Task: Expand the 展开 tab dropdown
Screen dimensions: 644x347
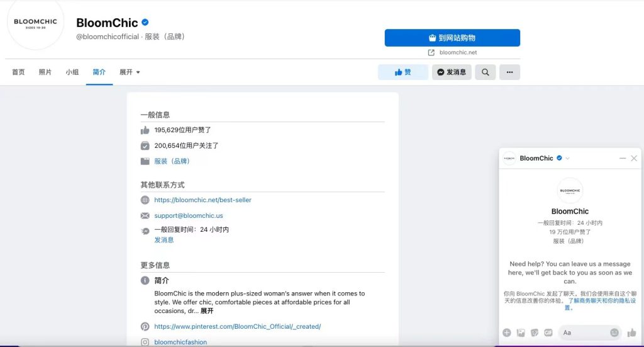Action: (130, 72)
